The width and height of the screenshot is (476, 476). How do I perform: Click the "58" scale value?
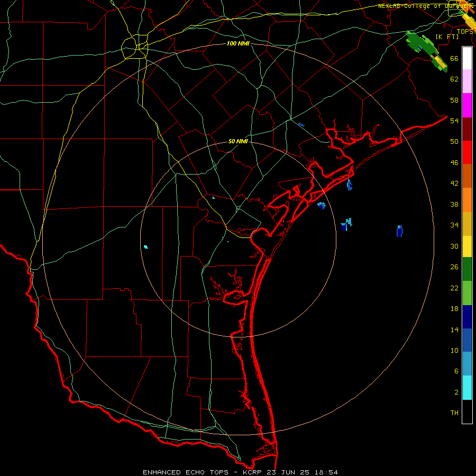454,100
